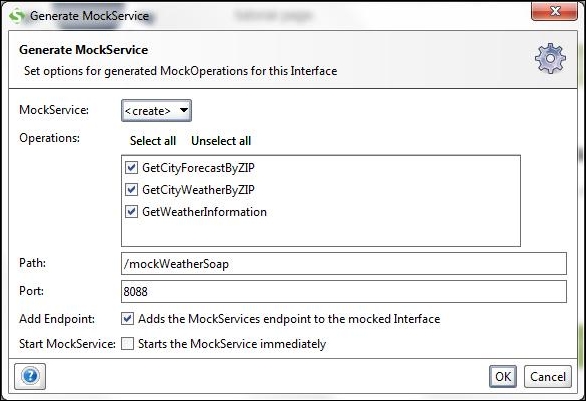The image size is (586, 401).
Task: Open the MockService <create> dropdown
Action: click(x=156, y=111)
